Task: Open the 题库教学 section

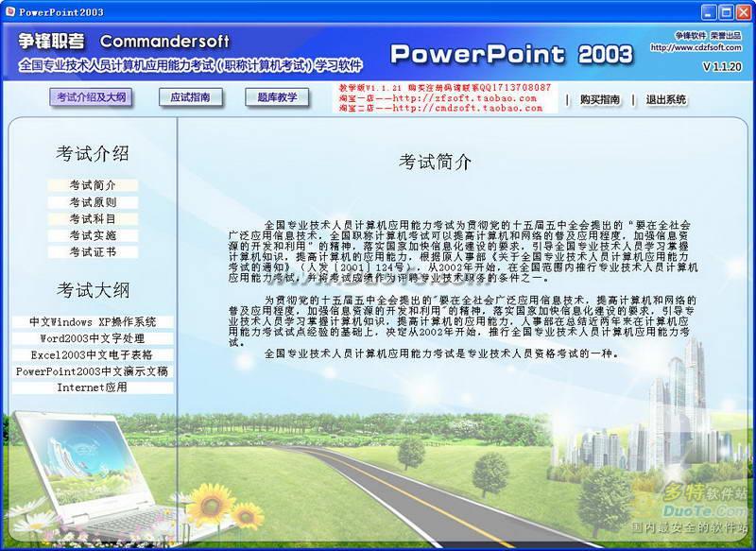Action: [x=277, y=97]
